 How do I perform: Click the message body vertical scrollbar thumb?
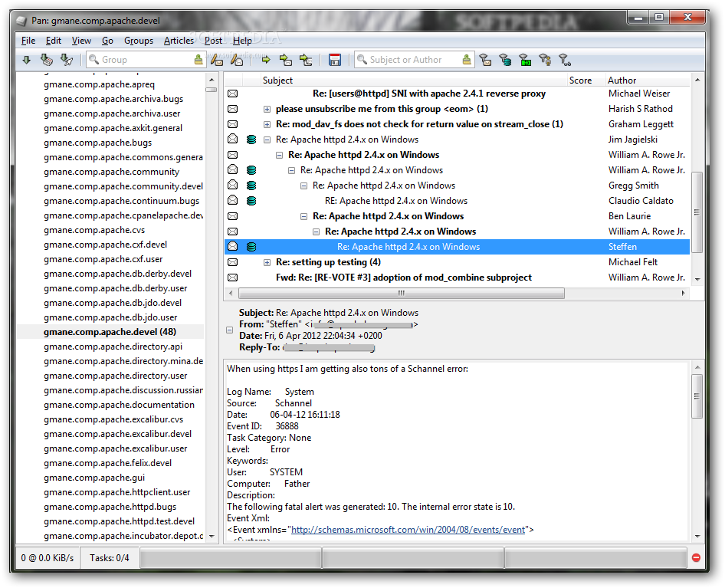point(697,396)
